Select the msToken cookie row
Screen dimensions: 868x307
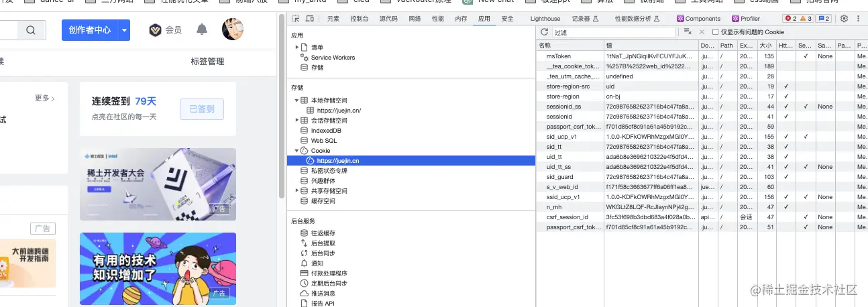(702, 56)
